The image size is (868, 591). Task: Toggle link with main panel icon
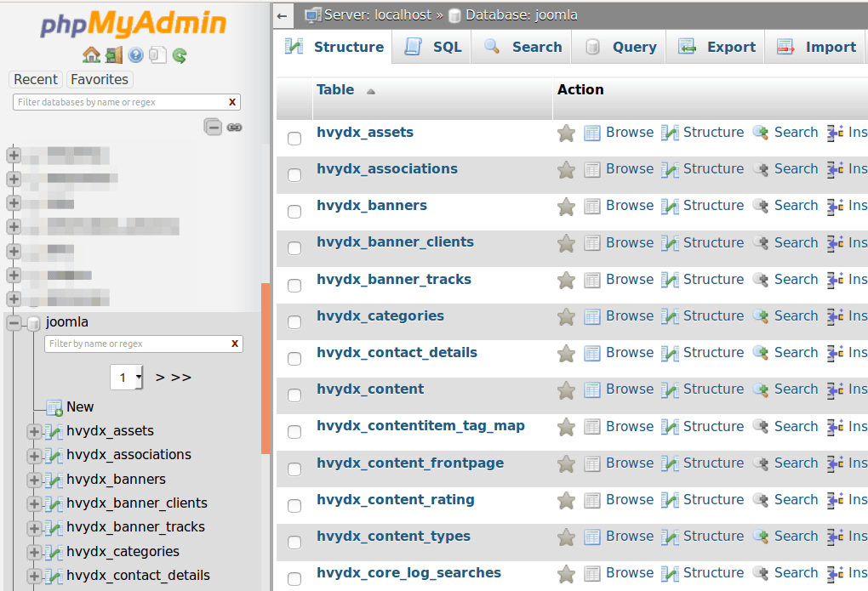point(235,128)
